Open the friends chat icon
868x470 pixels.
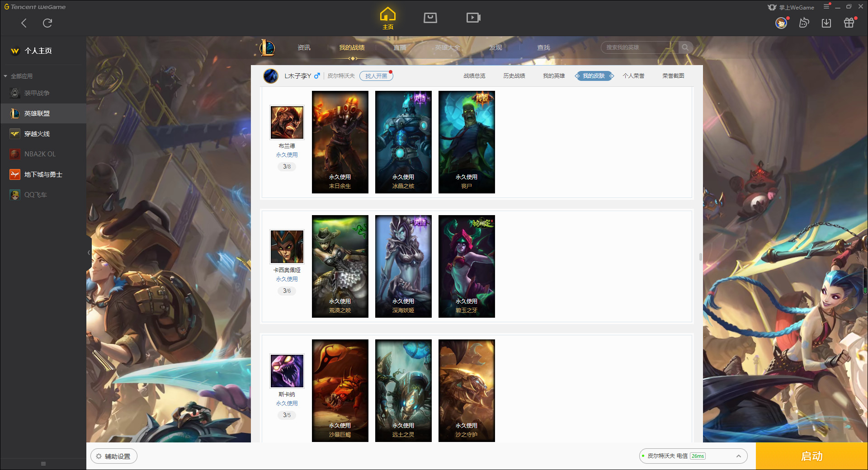[x=804, y=23]
